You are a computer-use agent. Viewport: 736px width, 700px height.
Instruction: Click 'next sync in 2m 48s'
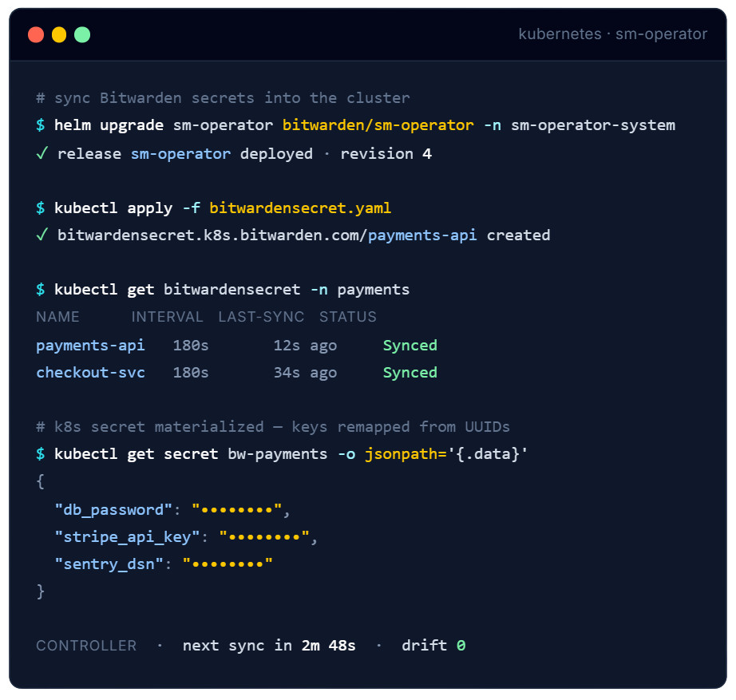pos(269,646)
